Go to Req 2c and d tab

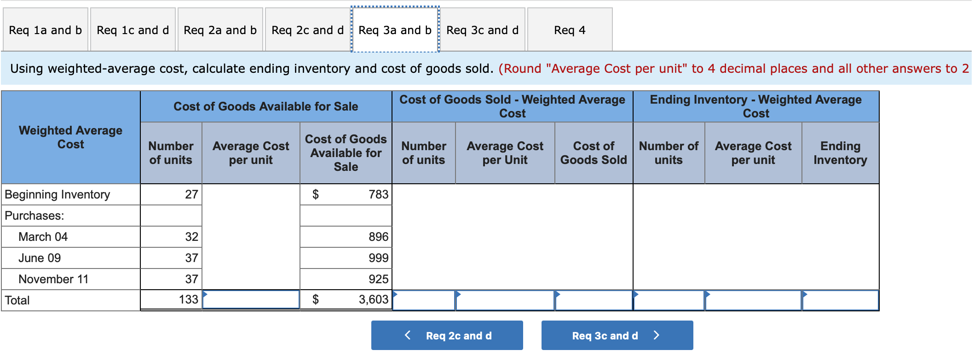(x=307, y=30)
